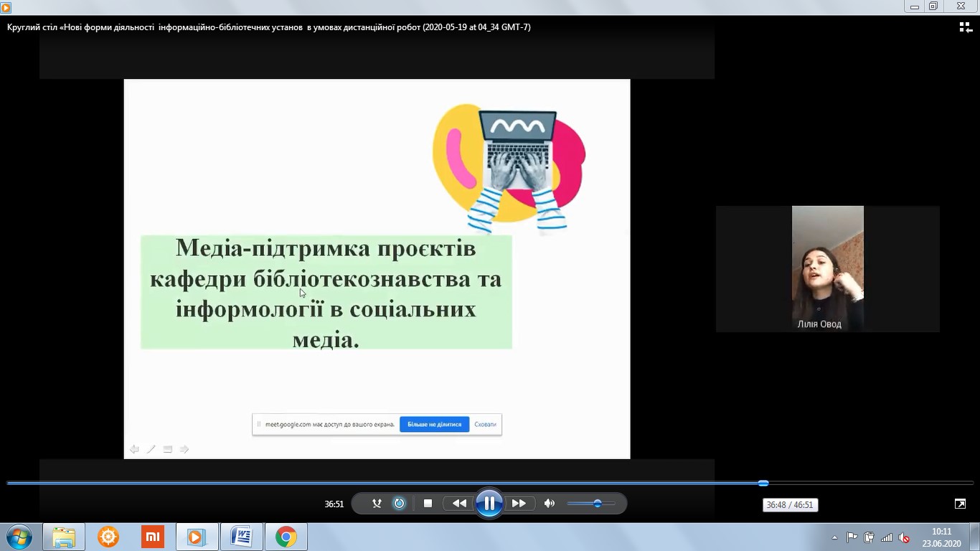Open Windows Explorer from the taskbar
The width and height of the screenshot is (980, 551).
(64, 537)
